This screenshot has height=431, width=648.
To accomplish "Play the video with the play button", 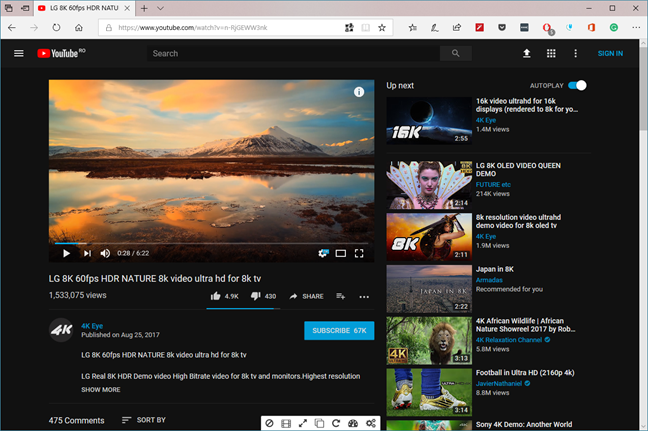I will [x=66, y=253].
